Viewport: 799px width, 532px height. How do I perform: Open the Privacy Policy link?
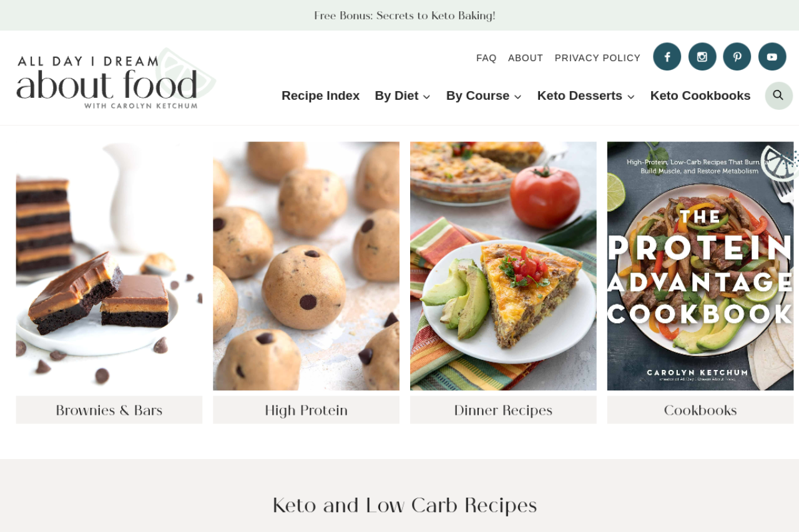(597, 58)
